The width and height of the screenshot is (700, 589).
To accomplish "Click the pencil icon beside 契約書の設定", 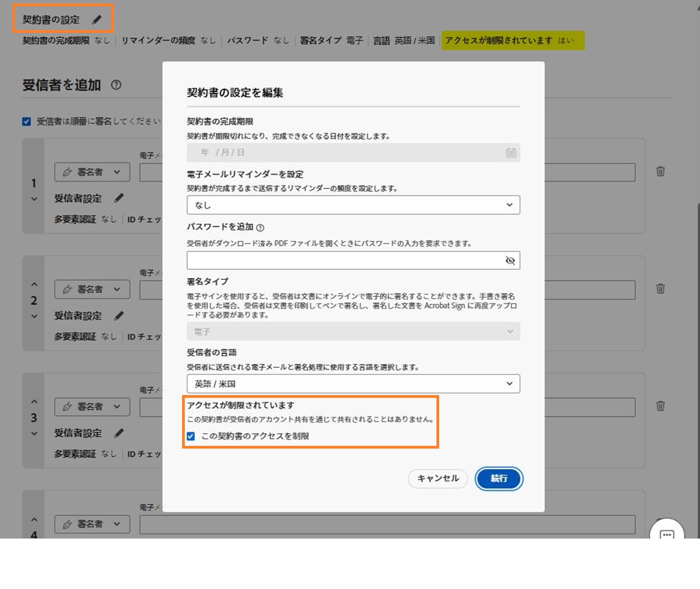I will coord(97,20).
